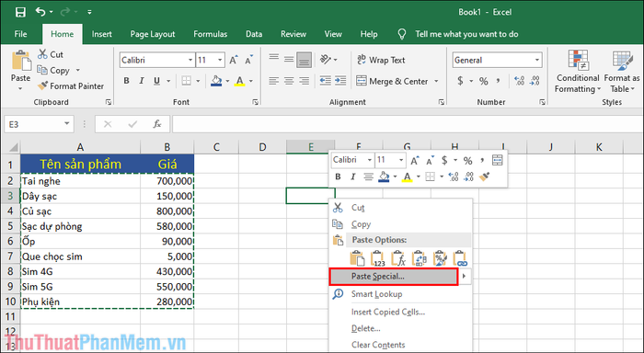Switch to Page Layout tab

[x=153, y=34]
